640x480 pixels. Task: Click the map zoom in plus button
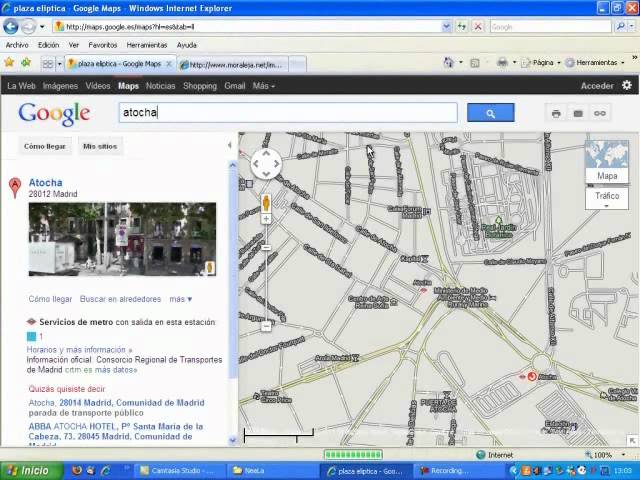pos(266,219)
